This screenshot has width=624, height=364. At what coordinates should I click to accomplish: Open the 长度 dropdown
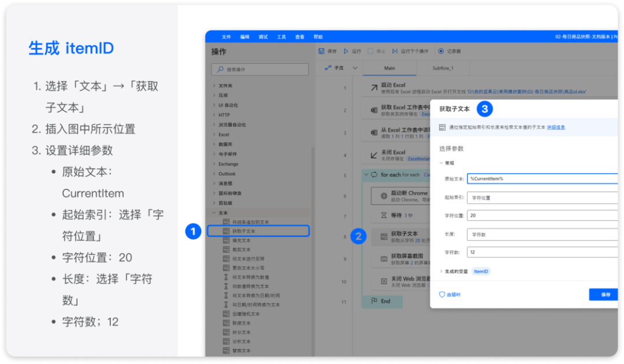543,235
